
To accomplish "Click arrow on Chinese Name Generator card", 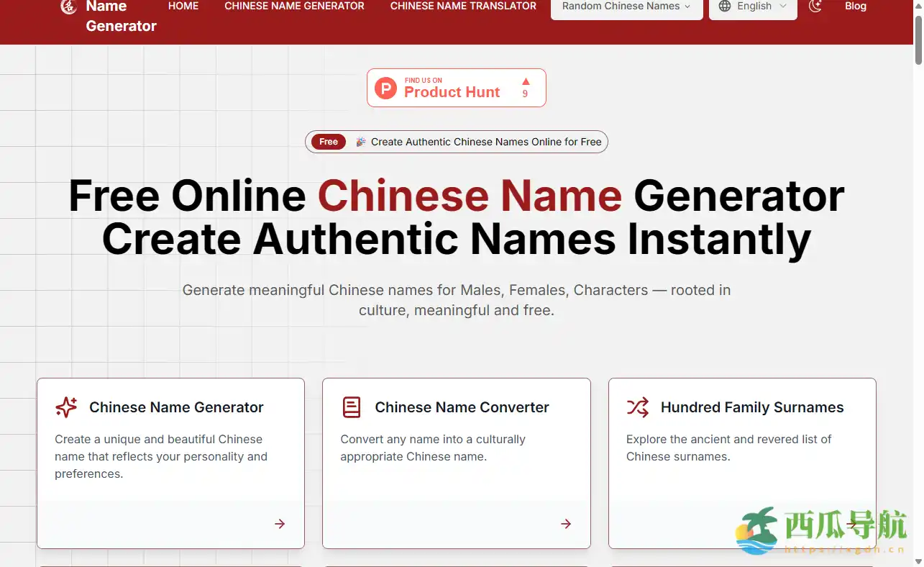I will tap(280, 524).
